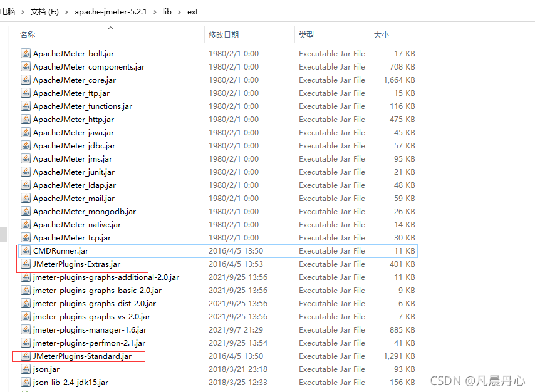Click the jar icon of JMeterPlugins-Extras.jar
The height and width of the screenshot is (392, 535).
[26, 264]
